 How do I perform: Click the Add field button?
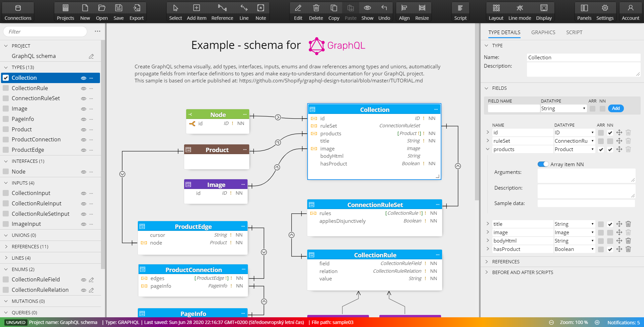click(615, 108)
